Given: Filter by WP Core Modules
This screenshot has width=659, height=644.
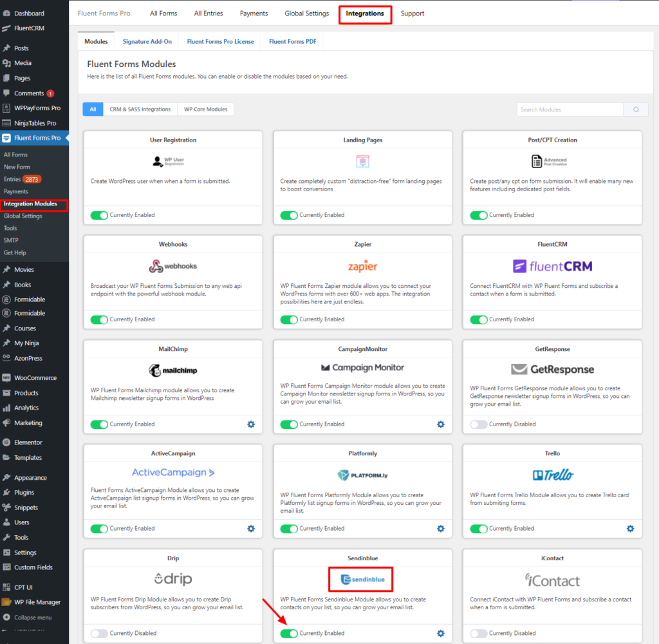Looking at the screenshot, I should [205, 109].
